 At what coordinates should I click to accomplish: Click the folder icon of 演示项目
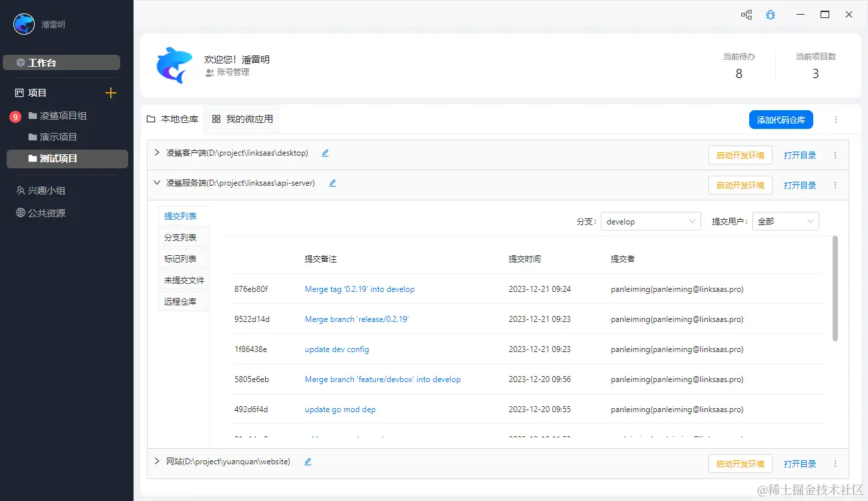pyautogui.click(x=33, y=137)
